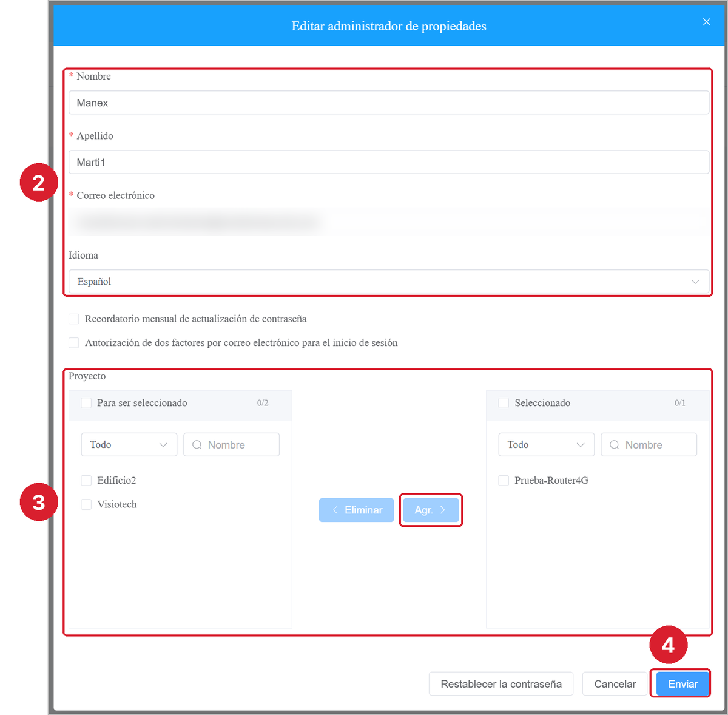
Task: Click the Prueba-Router4G project name
Action: [x=551, y=481]
